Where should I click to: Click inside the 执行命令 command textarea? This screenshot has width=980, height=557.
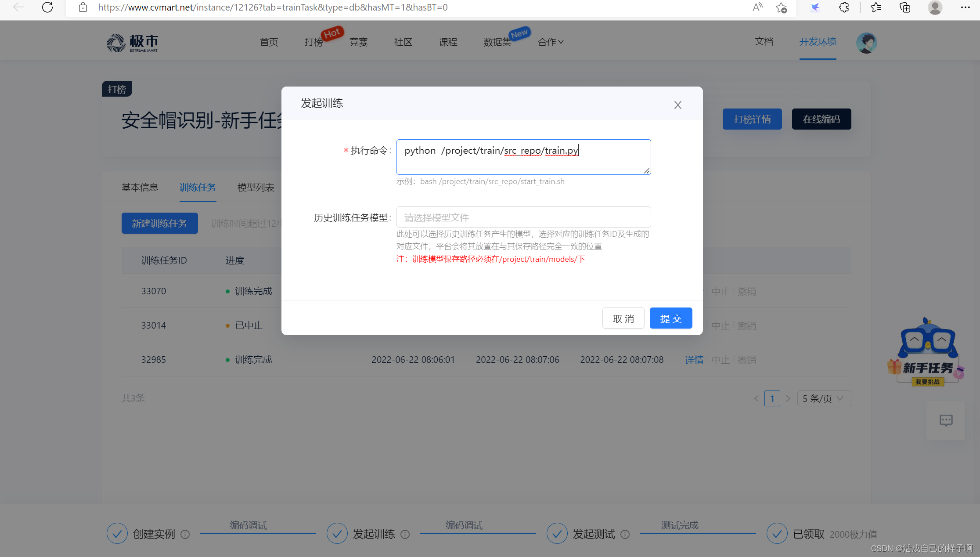tap(523, 157)
